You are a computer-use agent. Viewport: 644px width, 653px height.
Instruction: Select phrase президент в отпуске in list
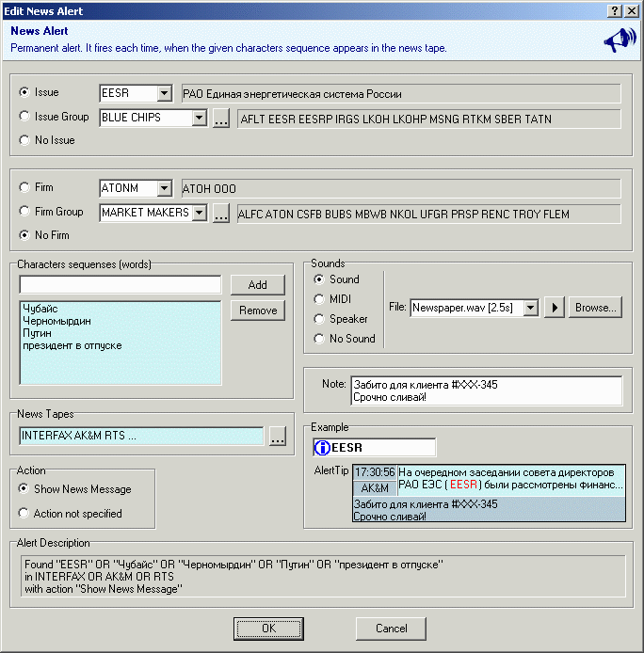coord(72,345)
